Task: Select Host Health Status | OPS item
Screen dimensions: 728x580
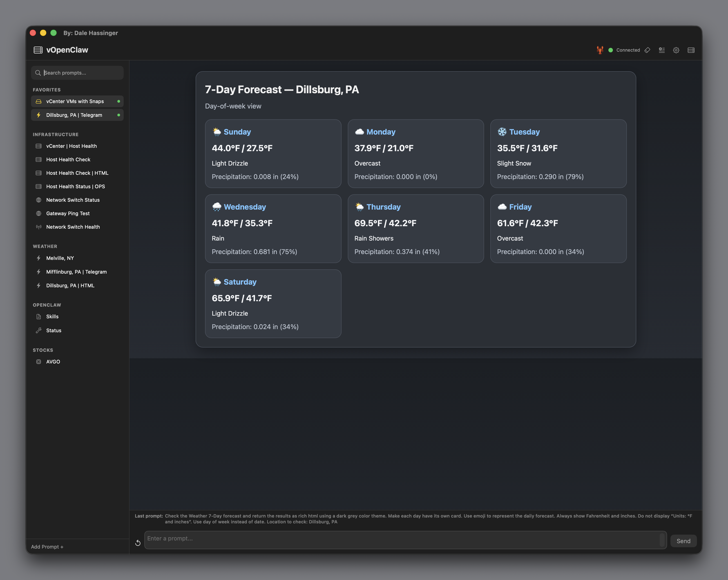Action: [76, 187]
